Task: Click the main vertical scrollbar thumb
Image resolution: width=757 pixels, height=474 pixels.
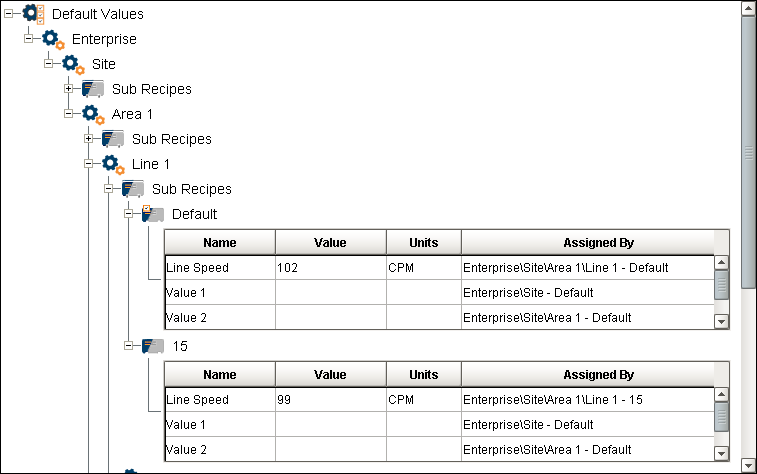Action: coord(748,150)
